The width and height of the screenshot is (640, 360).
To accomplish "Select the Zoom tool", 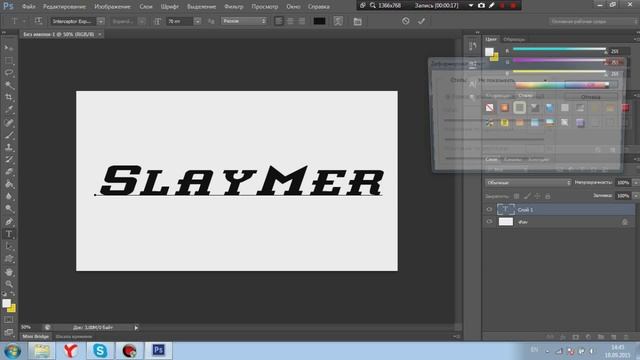I will [9, 284].
